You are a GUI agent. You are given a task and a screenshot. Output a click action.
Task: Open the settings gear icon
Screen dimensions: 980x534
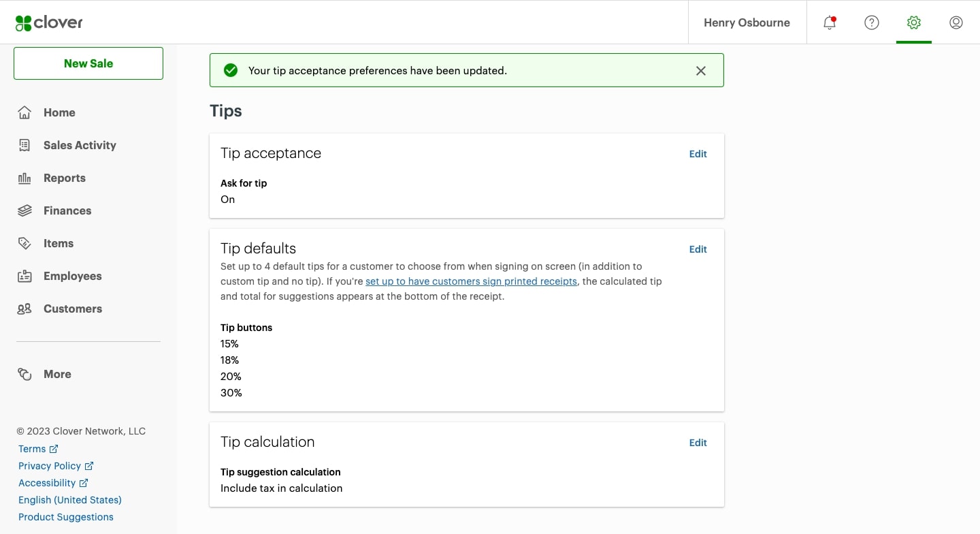[914, 22]
